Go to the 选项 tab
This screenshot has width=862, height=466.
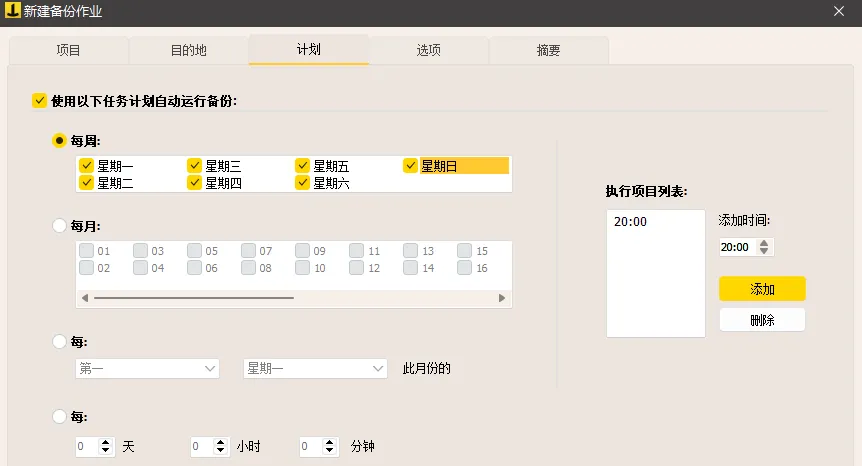[x=428, y=51]
